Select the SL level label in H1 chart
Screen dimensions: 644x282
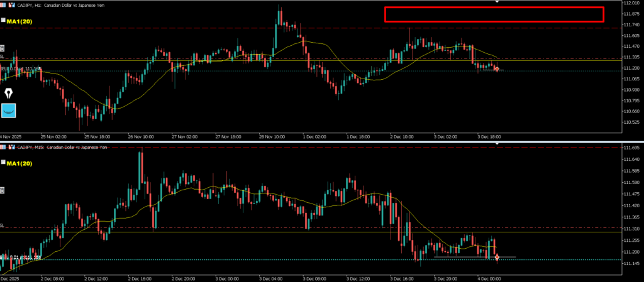tap(3, 57)
